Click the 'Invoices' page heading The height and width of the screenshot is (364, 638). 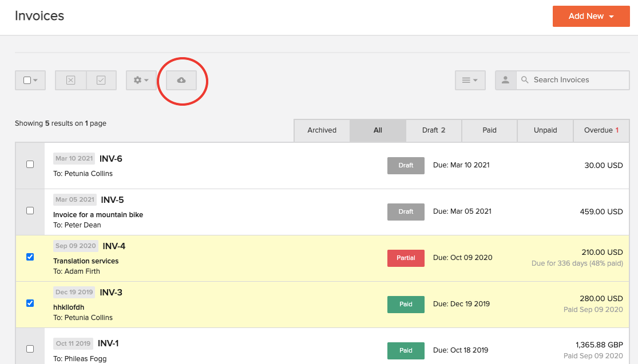click(39, 16)
